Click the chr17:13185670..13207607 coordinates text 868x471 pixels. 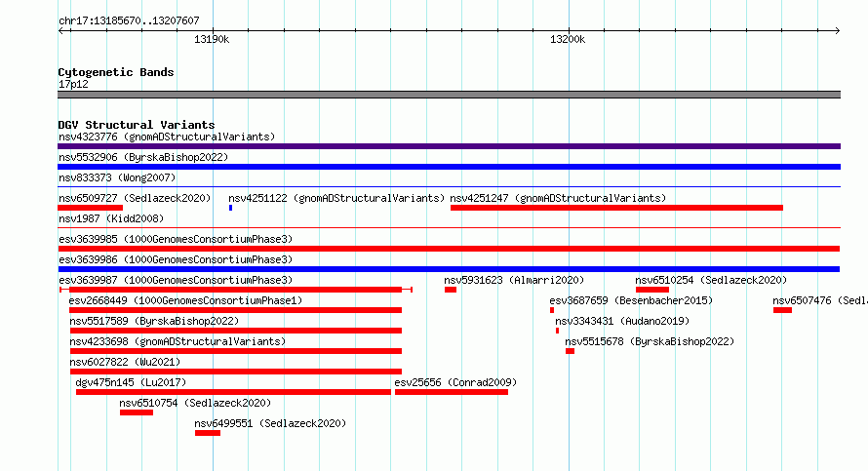(x=129, y=20)
